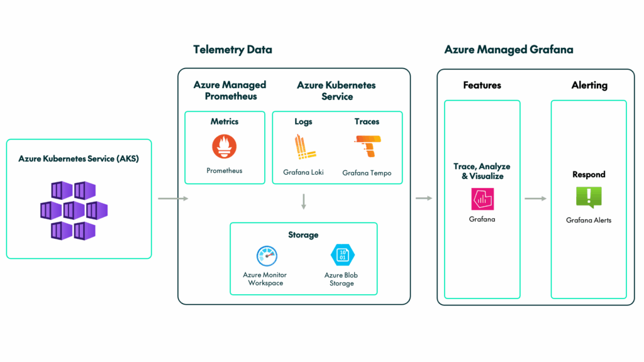Open the Azure Monitor Workspace gauge icon
The height and width of the screenshot is (362, 644).
pos(267,256)
